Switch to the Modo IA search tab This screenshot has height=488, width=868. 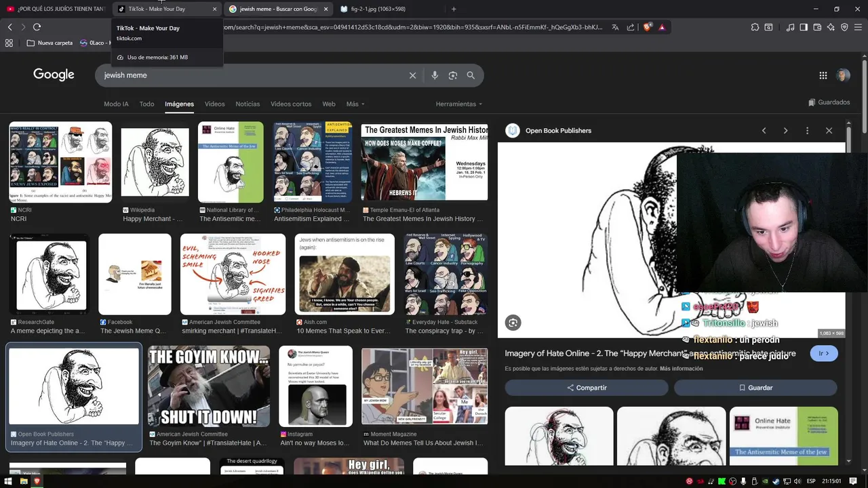116,104
